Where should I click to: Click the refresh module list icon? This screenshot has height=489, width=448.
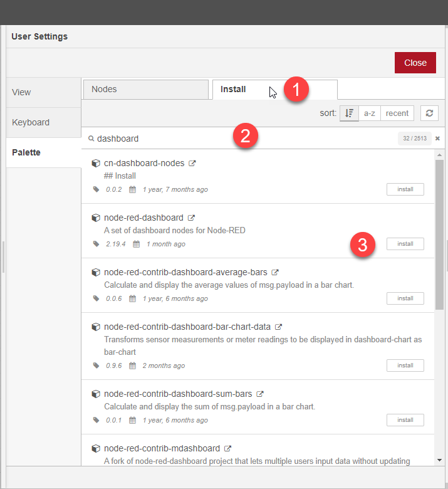coord(429,113)
